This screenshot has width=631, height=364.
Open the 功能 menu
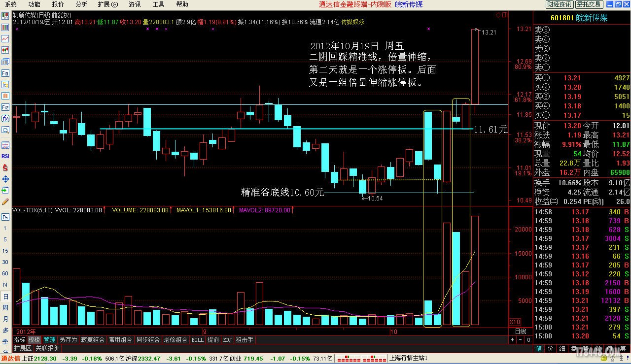tap(35, 4)
